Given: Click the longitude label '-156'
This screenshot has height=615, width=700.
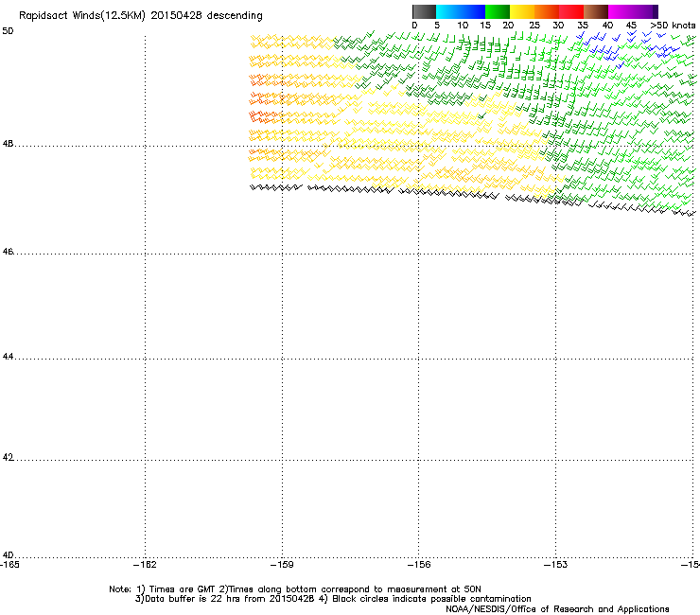Looking at the screenshot, I should (419, 565).
